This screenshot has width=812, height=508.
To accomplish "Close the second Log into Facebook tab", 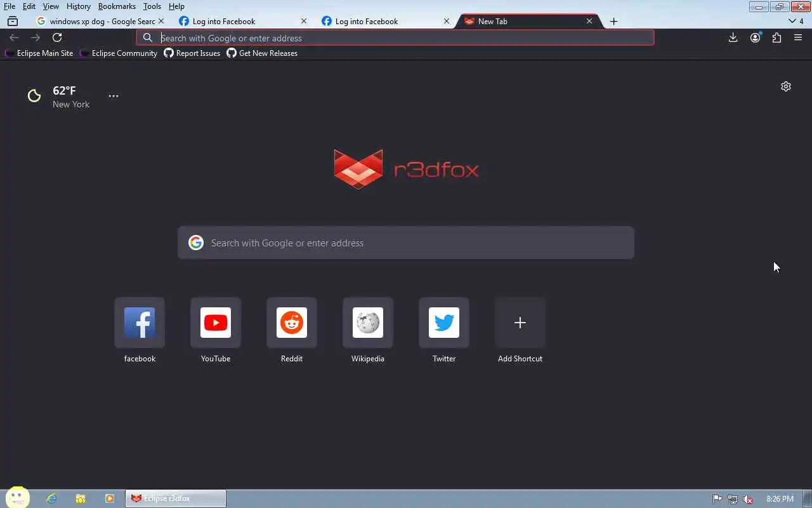I will tap(447, 21).
